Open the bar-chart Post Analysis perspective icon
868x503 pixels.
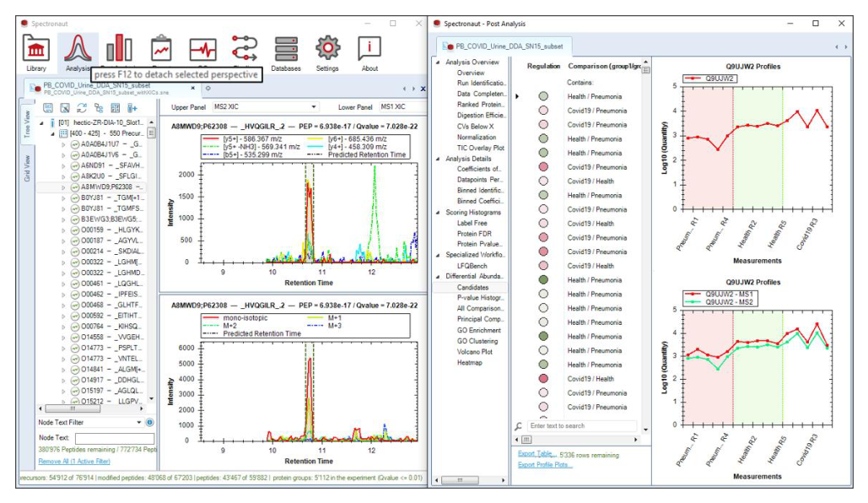pos(119,49)
